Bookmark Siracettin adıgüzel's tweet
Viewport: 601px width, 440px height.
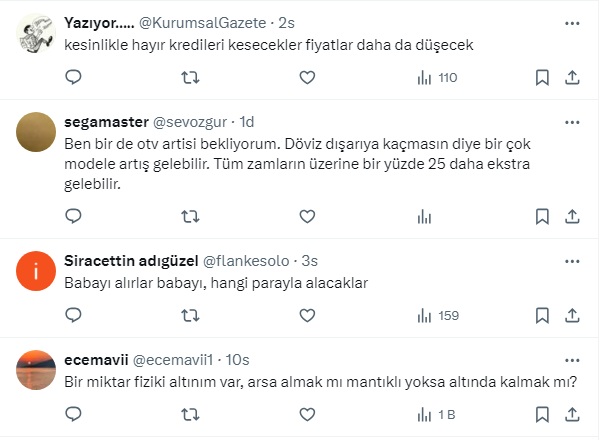click(541, 315)
